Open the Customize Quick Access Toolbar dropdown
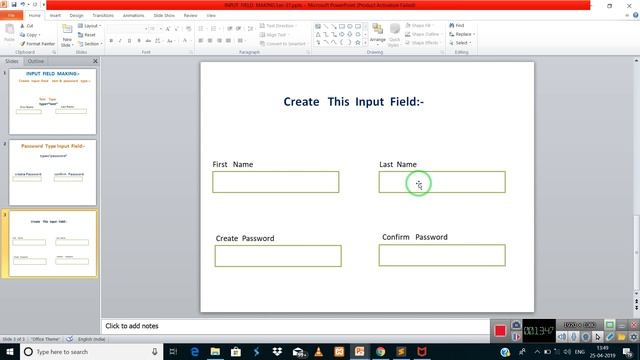This screenshot has height=360, width=640. (44, 4)
